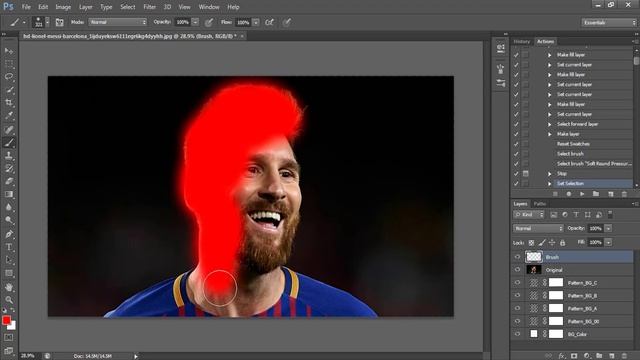Toggle the dialog box for Stop step
Image resolution: width=640 pixels, height=360 pixels.
[526, 173]
